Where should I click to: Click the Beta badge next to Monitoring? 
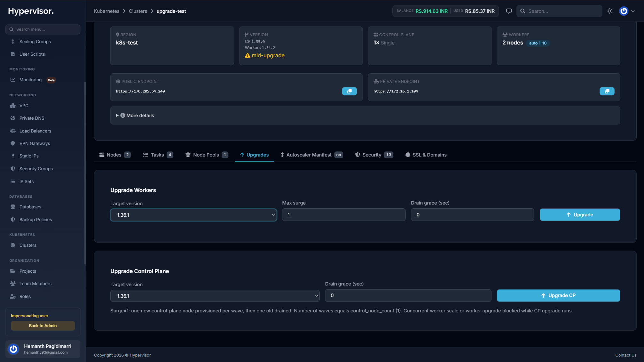[51, 80]
